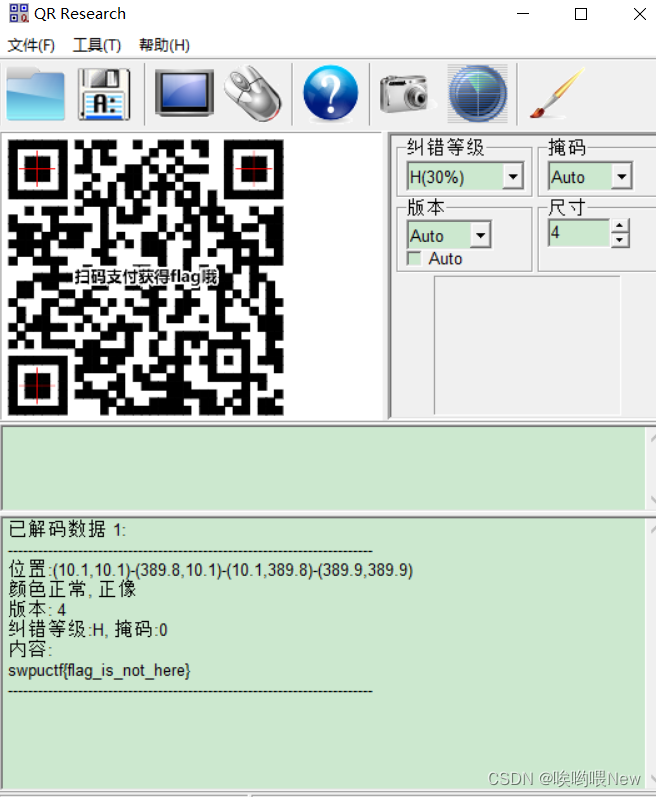
Task: Click the radar scan toolbar icon
Action: 478,94
